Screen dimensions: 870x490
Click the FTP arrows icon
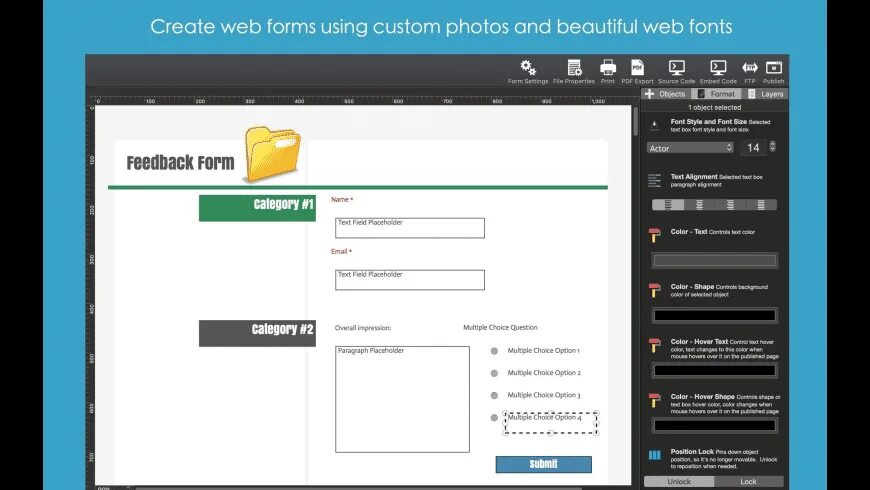(x=750, y=68)
